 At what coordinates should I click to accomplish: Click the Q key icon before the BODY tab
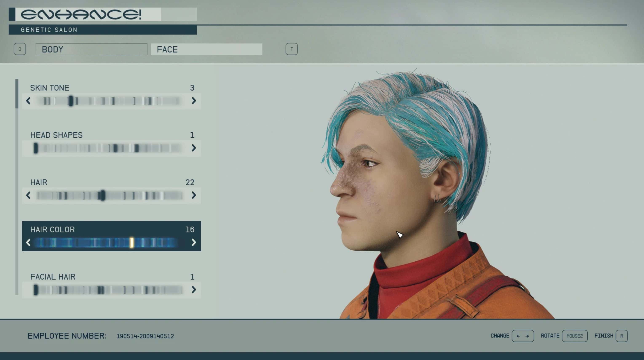20,49
